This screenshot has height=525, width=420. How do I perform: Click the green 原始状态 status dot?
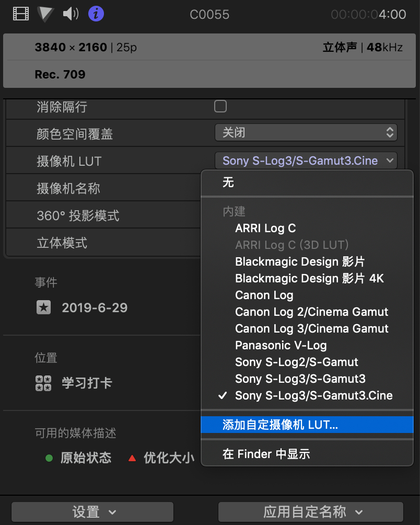[49, 458]
